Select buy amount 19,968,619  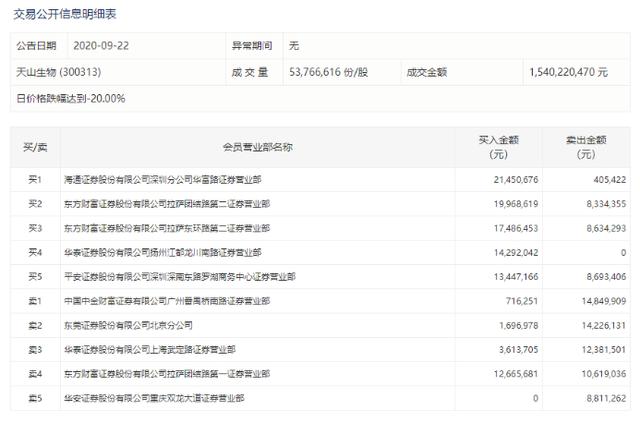pos(516,204)
